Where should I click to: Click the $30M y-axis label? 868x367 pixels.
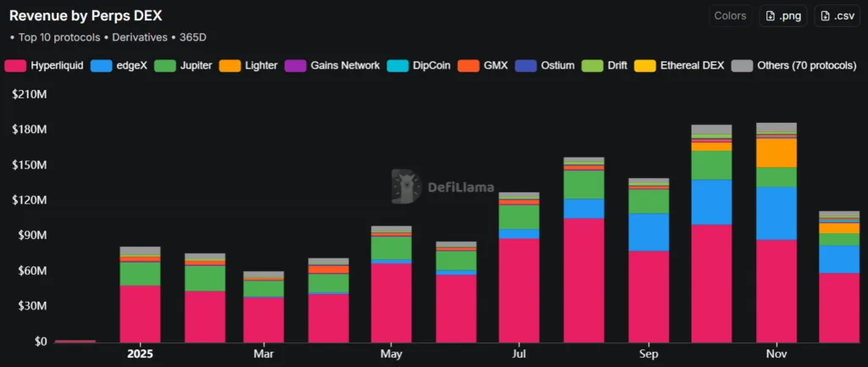coord(31,306)
